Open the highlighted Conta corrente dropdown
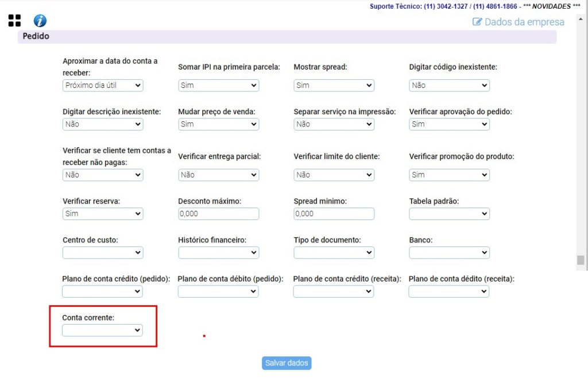The height and width of the screenshot is (385, 588). (102, 330)
